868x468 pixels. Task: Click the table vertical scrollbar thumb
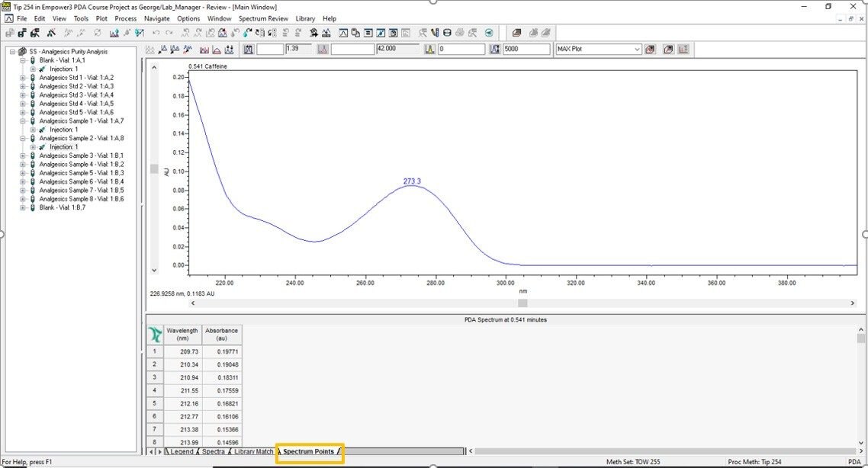(x=860, y=338)
